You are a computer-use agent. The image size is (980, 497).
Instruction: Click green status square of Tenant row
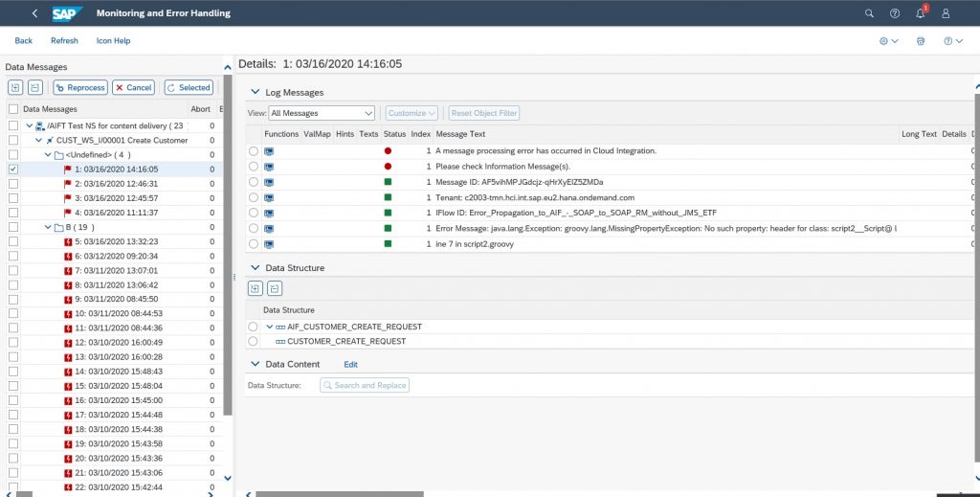point(388,197)
